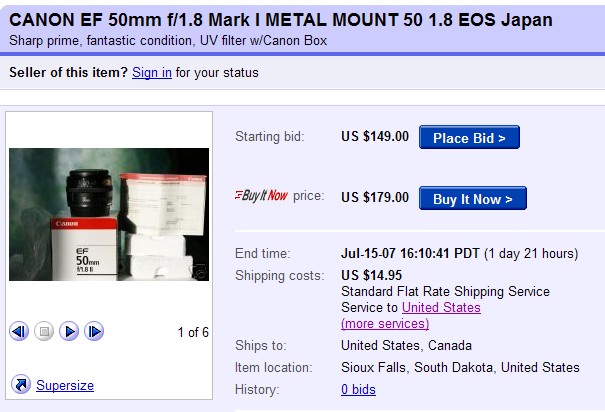Viewport: 605px width, 412px height.
Task: Click the magnifier icon on photo corner
Action: (x=200, y=270)
